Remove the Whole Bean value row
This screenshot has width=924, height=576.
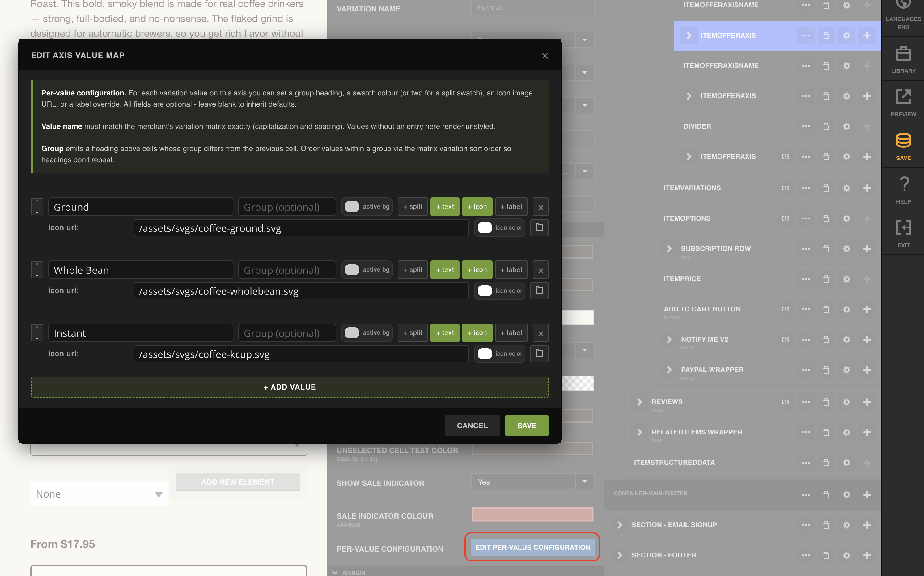[x=540, y=270]
